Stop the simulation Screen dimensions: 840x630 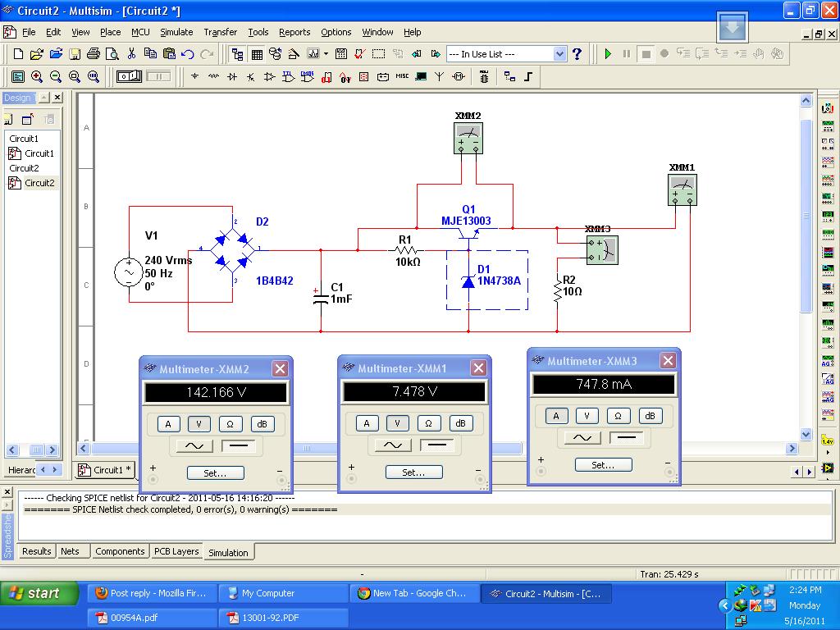646,54
